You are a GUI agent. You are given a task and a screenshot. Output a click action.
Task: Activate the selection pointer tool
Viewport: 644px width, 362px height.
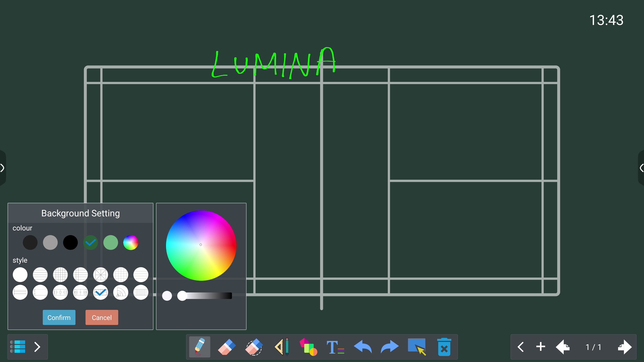[417, 347]
